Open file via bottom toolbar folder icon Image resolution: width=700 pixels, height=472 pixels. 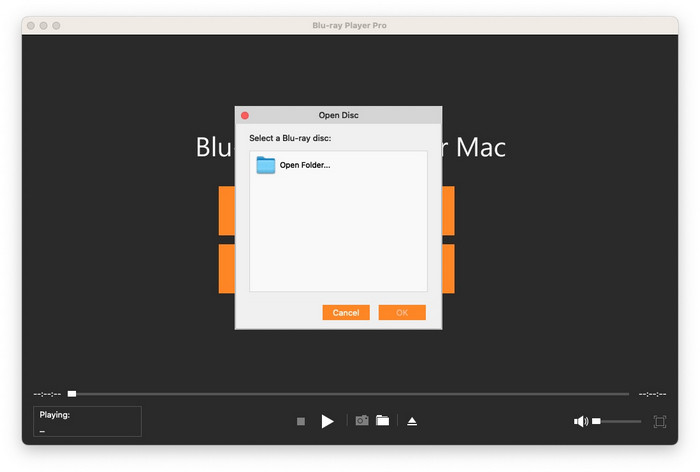[x=383, y=421]
